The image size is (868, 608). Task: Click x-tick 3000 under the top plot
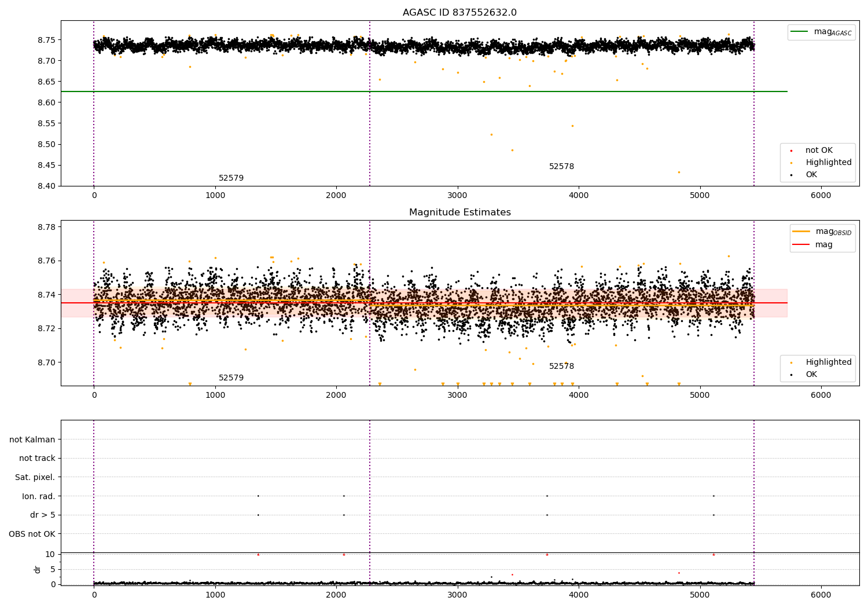point(458,196)
